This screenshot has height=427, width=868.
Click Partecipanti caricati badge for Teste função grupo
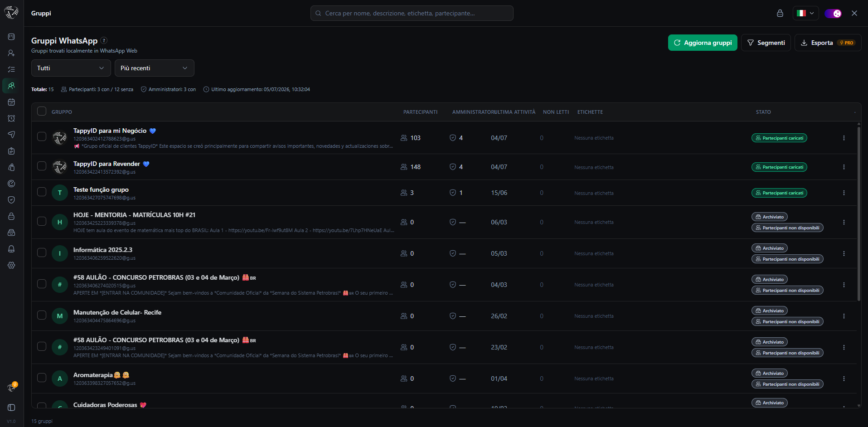coord(779,193)
